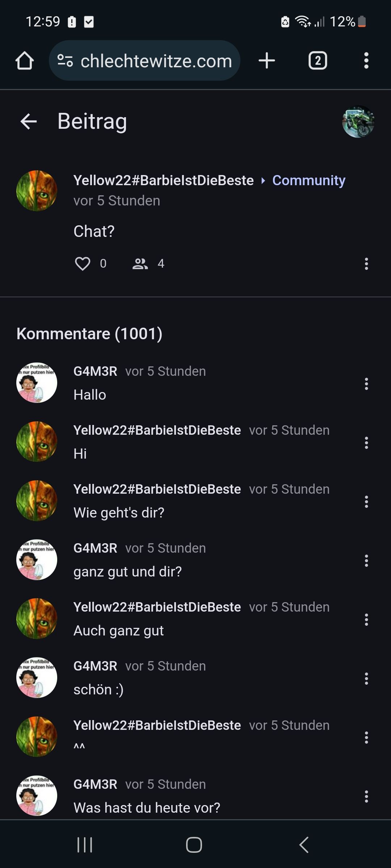Tap G4M3R avatar beside "ganz gut und dir?"
Viewport: 391px width, 868px height.
pos(37,559)
